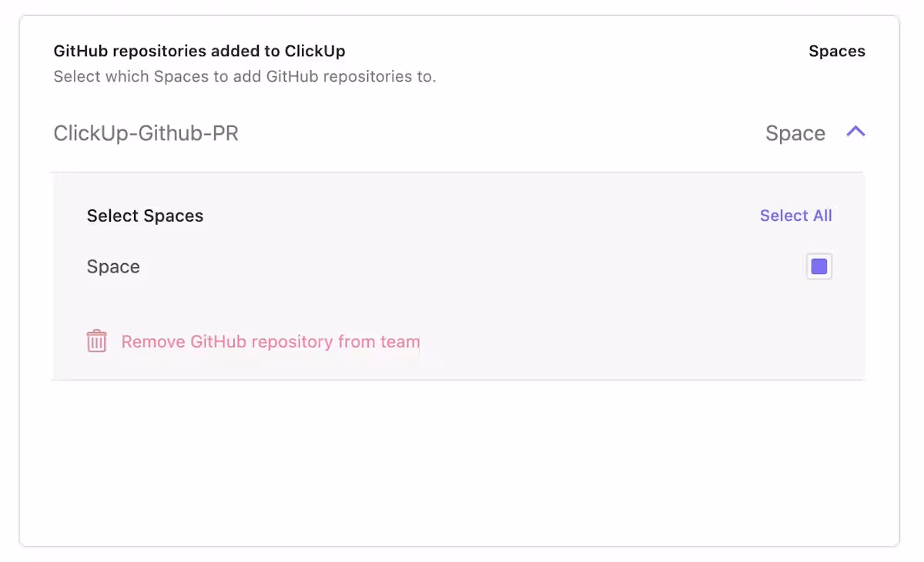
Task: Select the ClickUp-Github-PR repository name
Action: pyautogui.click(x=146, y=132)
